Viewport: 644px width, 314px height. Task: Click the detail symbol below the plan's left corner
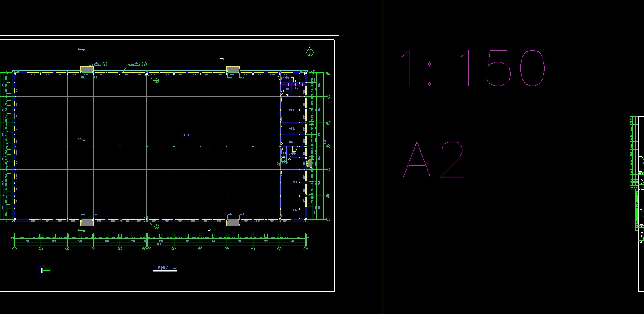pos(44,270)
